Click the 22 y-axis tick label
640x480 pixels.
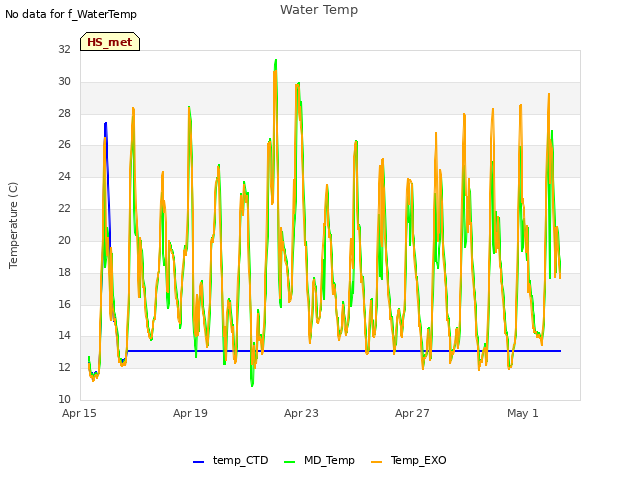coord(64,208)
